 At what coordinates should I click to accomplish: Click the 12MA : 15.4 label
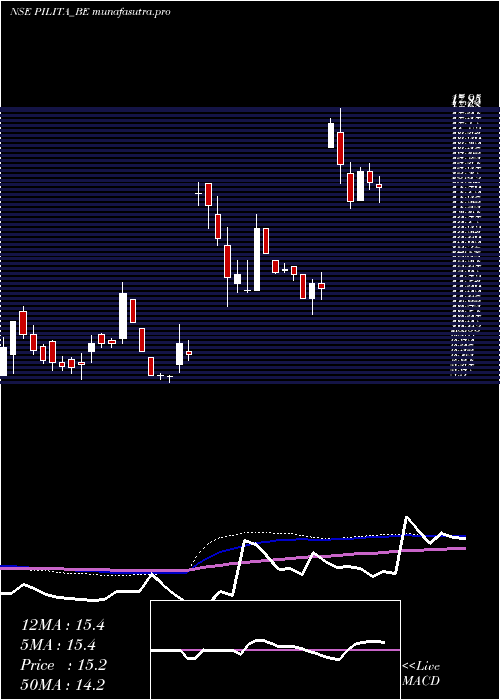pos(62,625)
